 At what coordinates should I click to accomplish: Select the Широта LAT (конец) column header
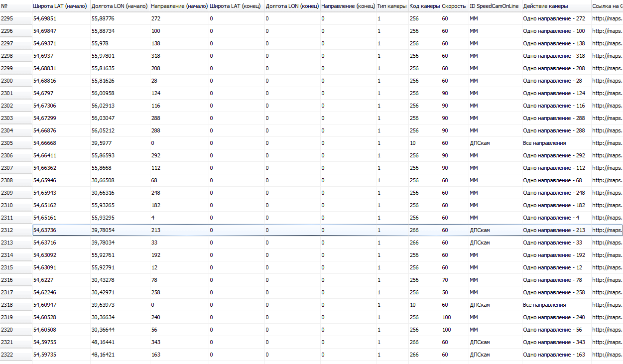pyautogui.click(x=235, y=6)
